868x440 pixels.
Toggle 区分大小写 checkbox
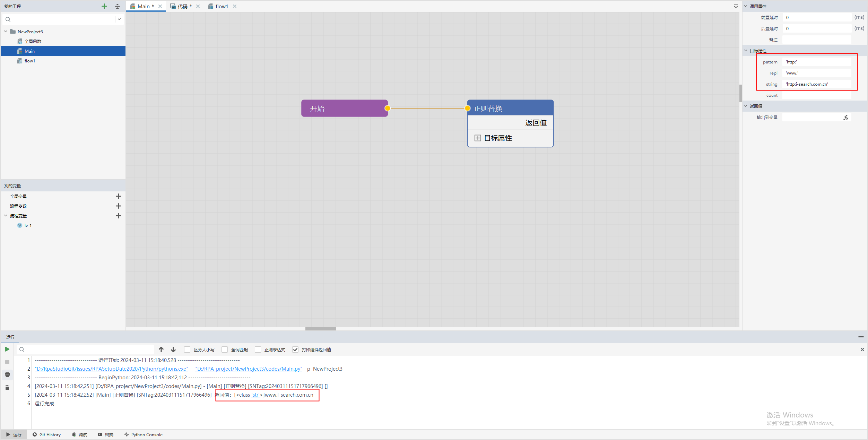tap(187, 350)
